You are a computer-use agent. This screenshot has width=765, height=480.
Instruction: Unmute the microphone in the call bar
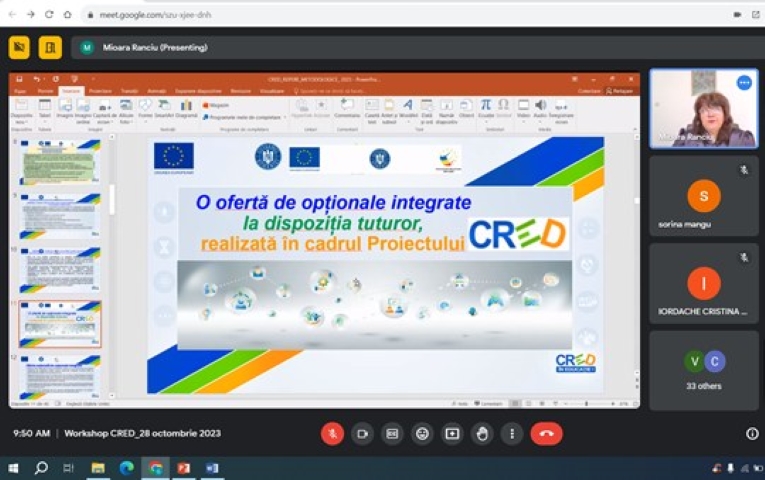(332, 433)
